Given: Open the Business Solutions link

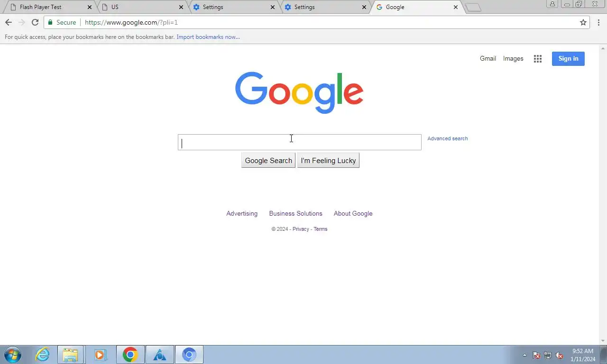Looking at the screenshot, I should [x=295, y=213].
